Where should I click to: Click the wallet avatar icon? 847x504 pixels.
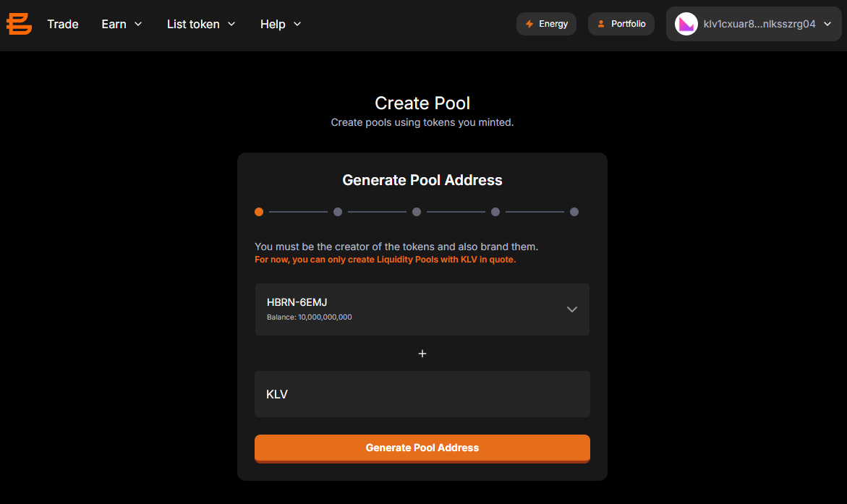click(686, 24)
